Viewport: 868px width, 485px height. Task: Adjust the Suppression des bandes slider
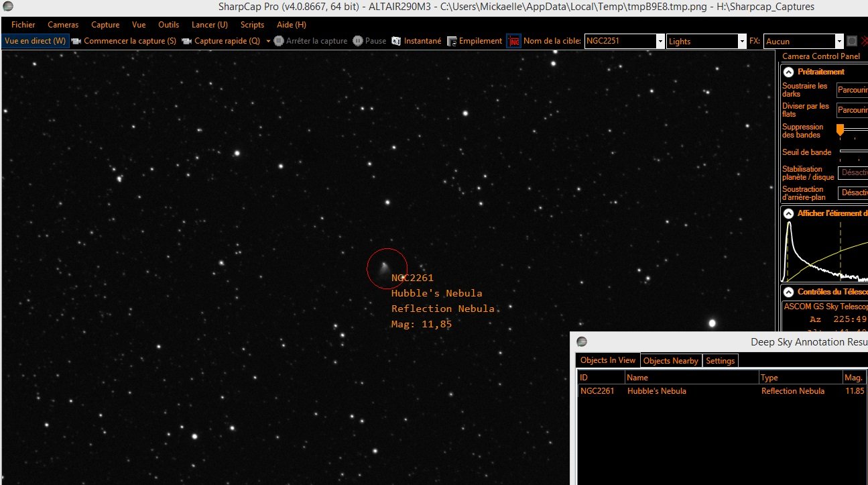pyautogui.click(x=840, y=130)
